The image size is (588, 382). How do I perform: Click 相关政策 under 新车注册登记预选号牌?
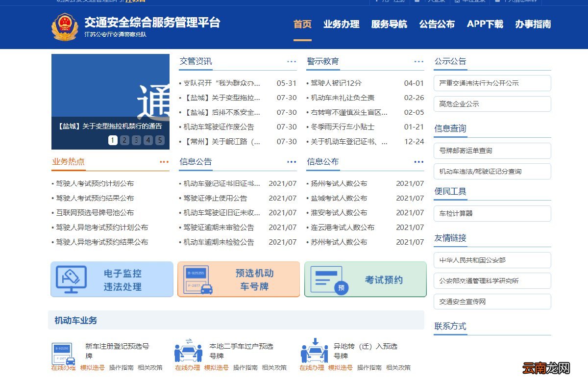point(150,368)
